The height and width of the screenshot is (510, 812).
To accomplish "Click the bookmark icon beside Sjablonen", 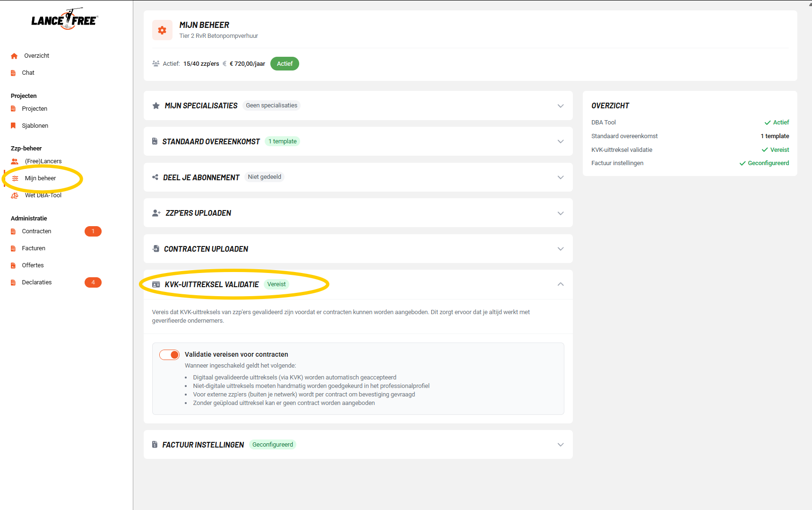I will tap(13, 126).
